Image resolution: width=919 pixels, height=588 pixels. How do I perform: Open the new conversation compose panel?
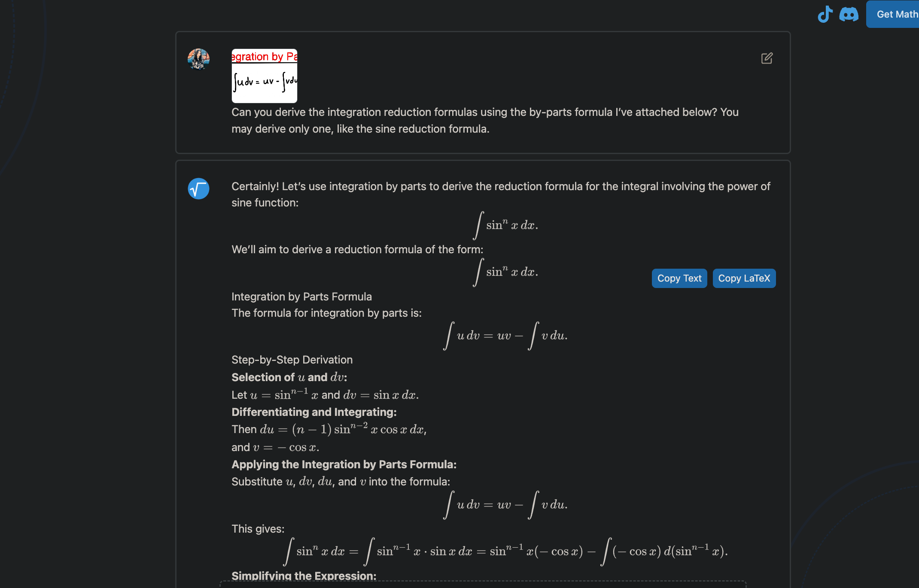point(767,58)
